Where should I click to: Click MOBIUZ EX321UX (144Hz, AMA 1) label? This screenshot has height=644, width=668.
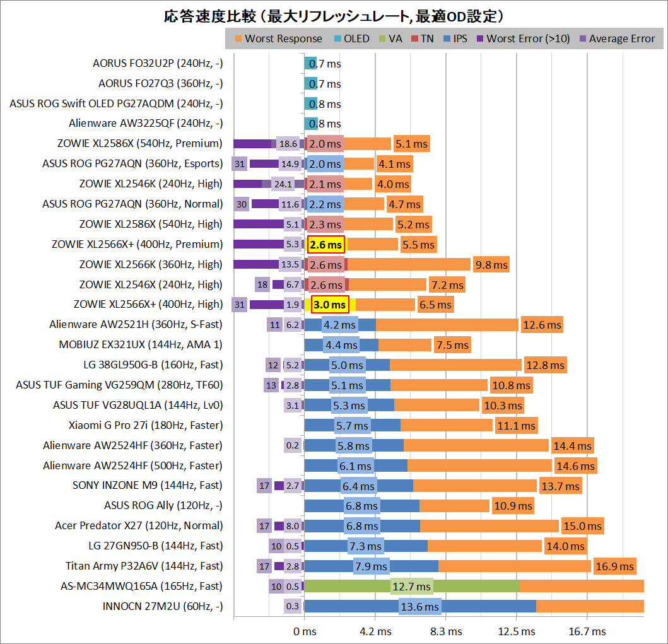141,344
